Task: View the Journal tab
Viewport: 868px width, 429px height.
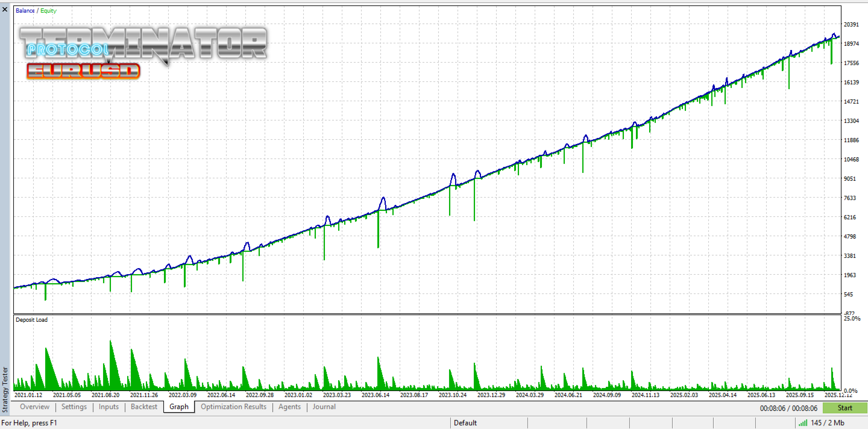Action: [x=324, y=407]
